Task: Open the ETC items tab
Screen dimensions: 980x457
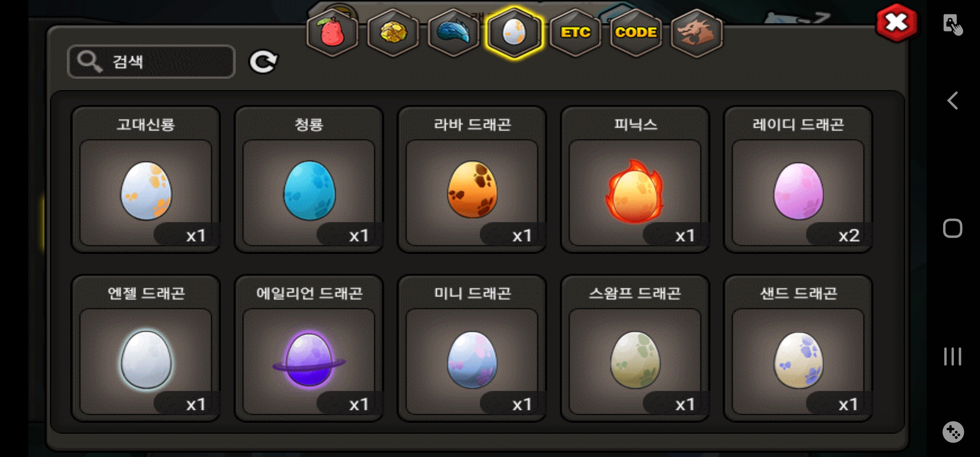Action: click(x=575, y=33)
